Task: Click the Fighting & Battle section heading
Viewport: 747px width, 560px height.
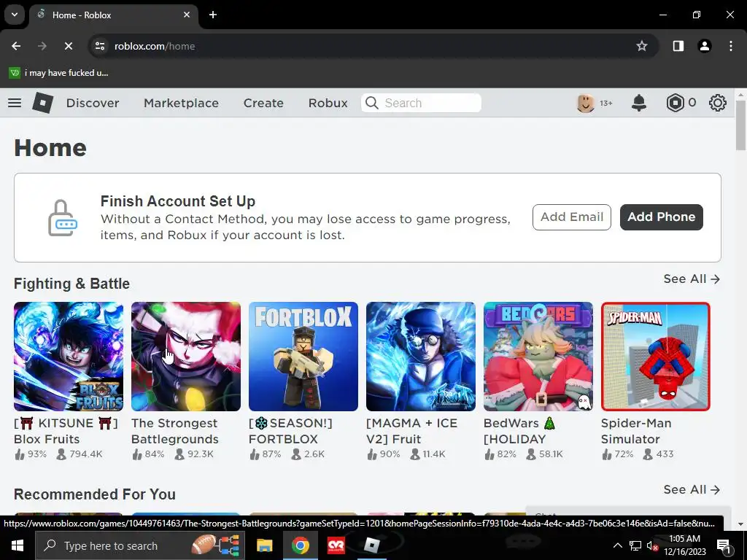Action: (72, 284)
